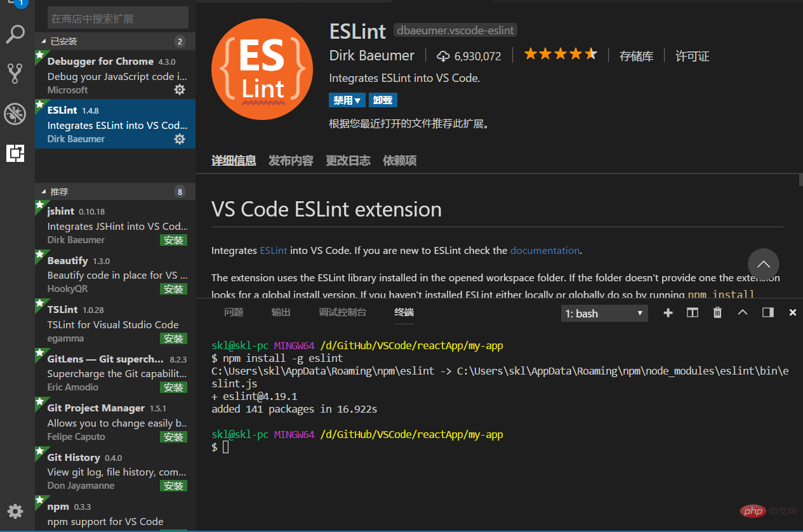
Task: Select the 终端 terminal panel tab
Action: coord(404,312)
